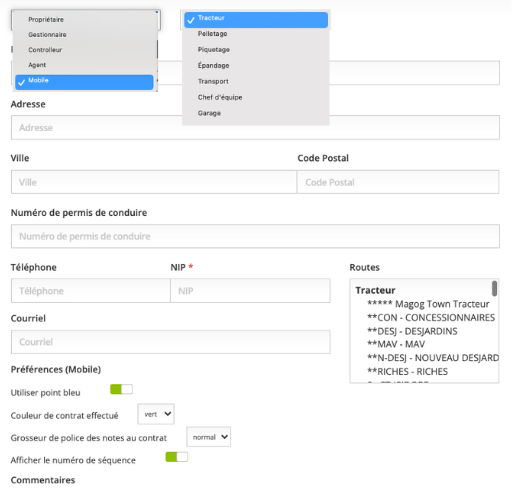Toggle Afficher le numéro de séquence switch
The height and width of the screenshot is (488, 520).
click(177, 457)
